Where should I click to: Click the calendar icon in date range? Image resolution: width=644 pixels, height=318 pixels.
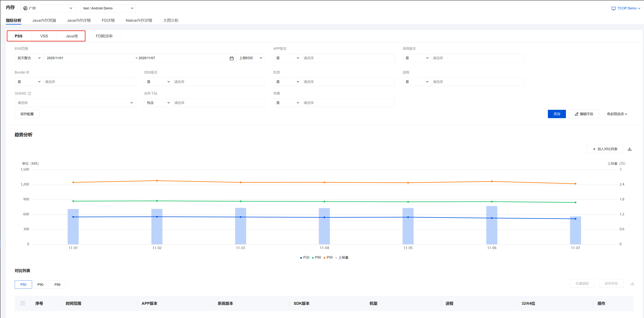[231, 58]
